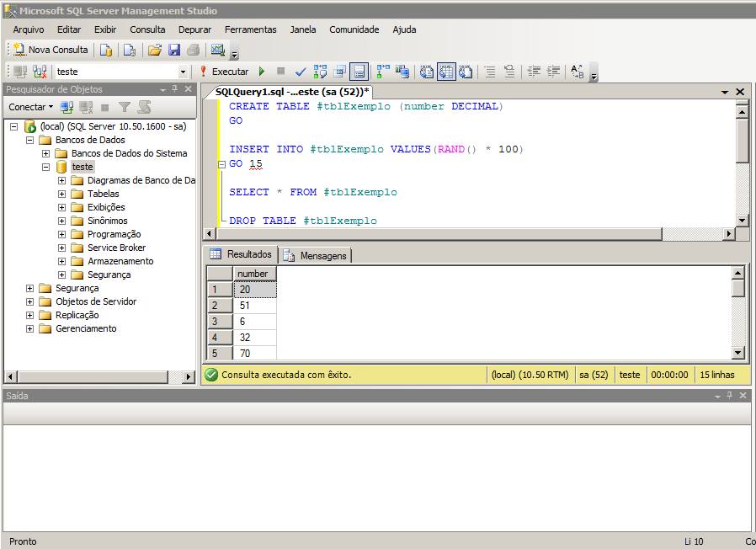This screenshot has height=549, width=756.
Task: Click the change connection toolbar icon
Action: pyautogui.click(x=40, y=72)
